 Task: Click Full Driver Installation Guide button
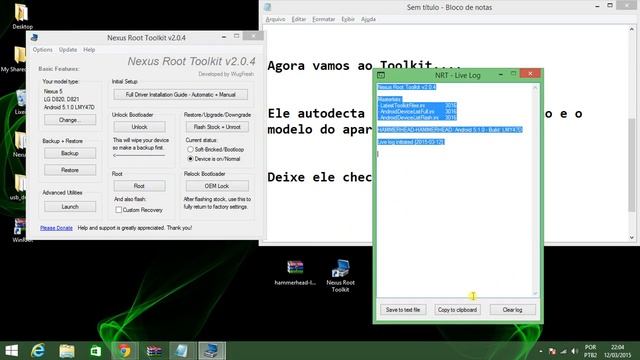[180, 94]
